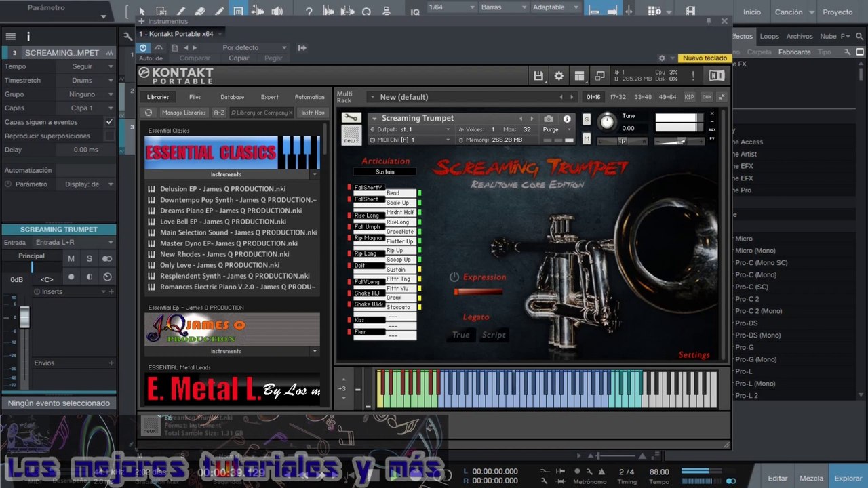
Task: Open the 'Entrada L+R' input dropdown
Action: pos(74,242)
